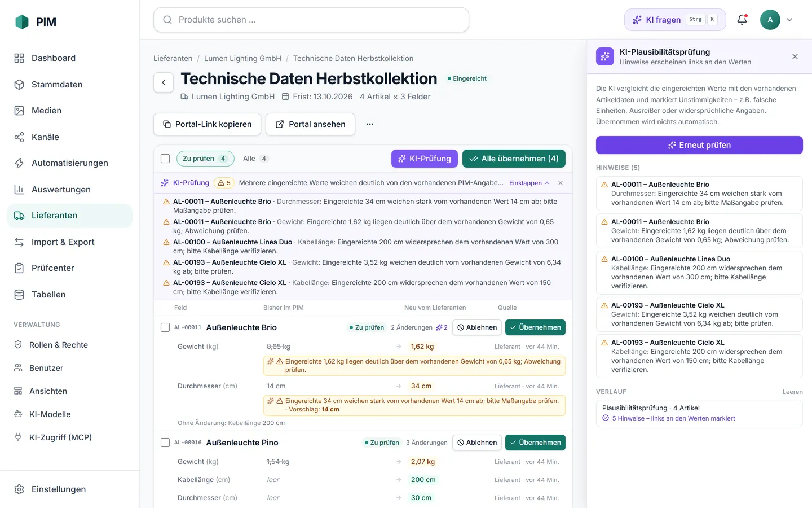Open the three-dots more actions menu

(370, 124)
